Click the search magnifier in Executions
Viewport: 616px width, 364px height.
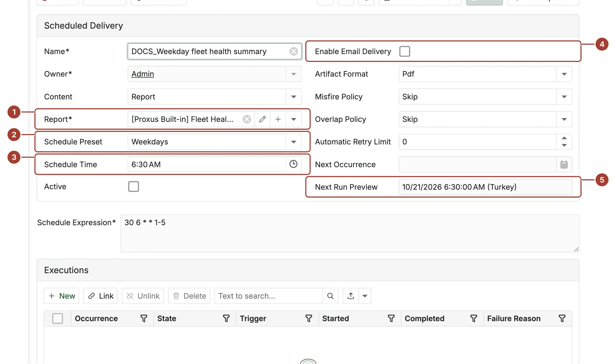[x=331, y=296]
